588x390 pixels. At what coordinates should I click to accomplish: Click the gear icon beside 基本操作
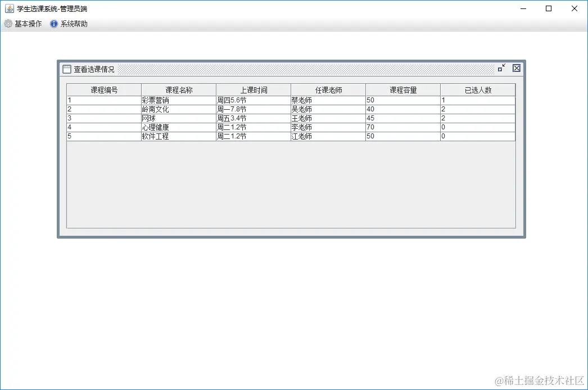pos(8,24)
